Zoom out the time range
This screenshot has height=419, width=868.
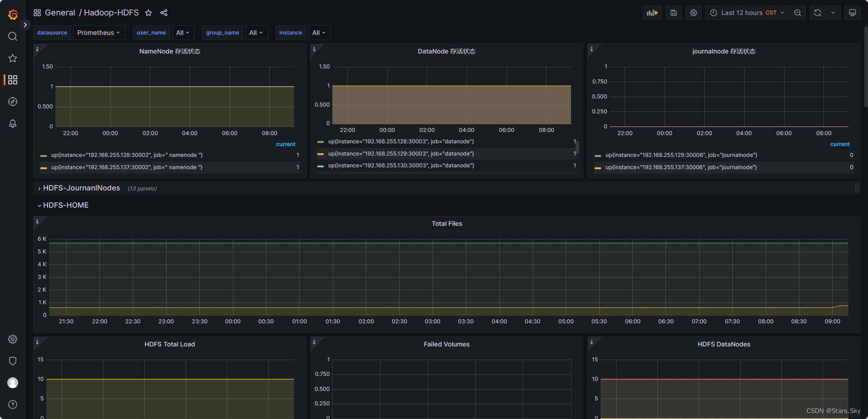(x=798, y=13)
